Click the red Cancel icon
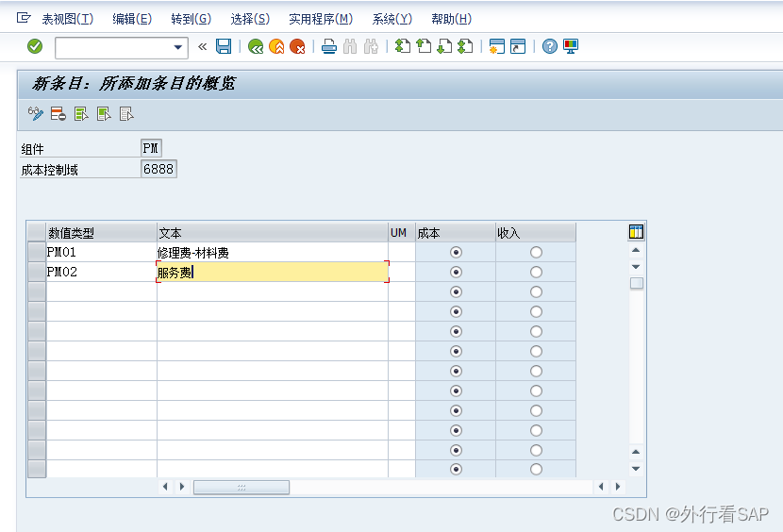The image size is (783, 532). (x=297, y=47)
